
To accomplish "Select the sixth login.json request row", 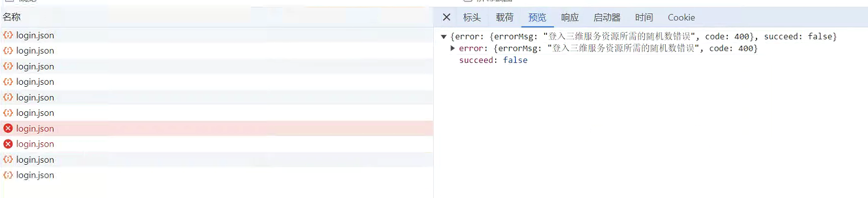I will (217, 113).
